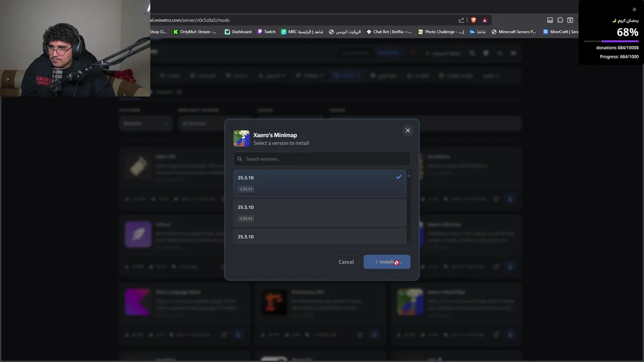The height and width of the screenshot is (362, 644).
Task: Click the purple Kotlin mod icon in background
Action: (x=138, y=302)
